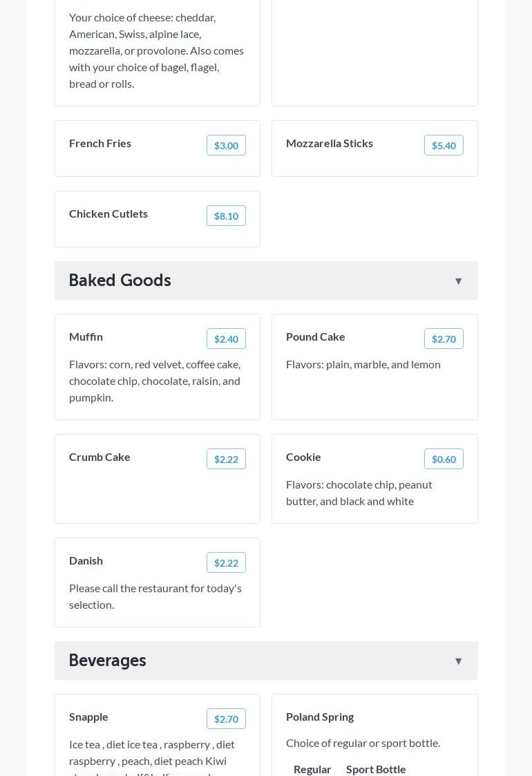Viewport: 532px width, 776px height.
Task: Click the Chicken Cutlets $8.10 price button
Action: point(226,216)
